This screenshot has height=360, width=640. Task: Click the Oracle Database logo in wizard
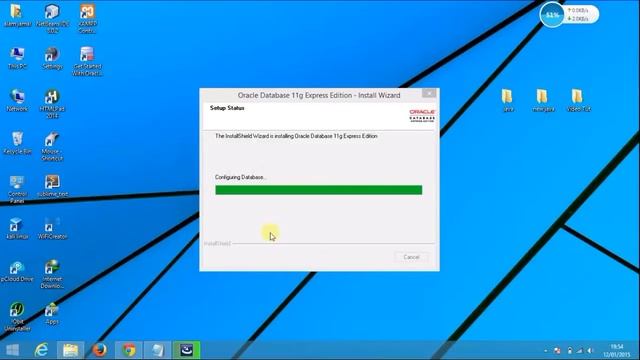point(422,116)
